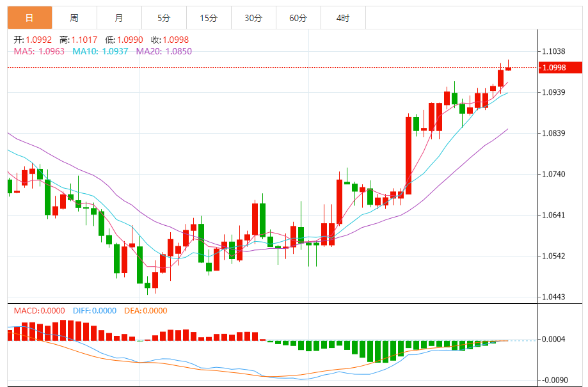
Task: Click the MA20: 1.0850 indicator label
Action: coord(164,51)
